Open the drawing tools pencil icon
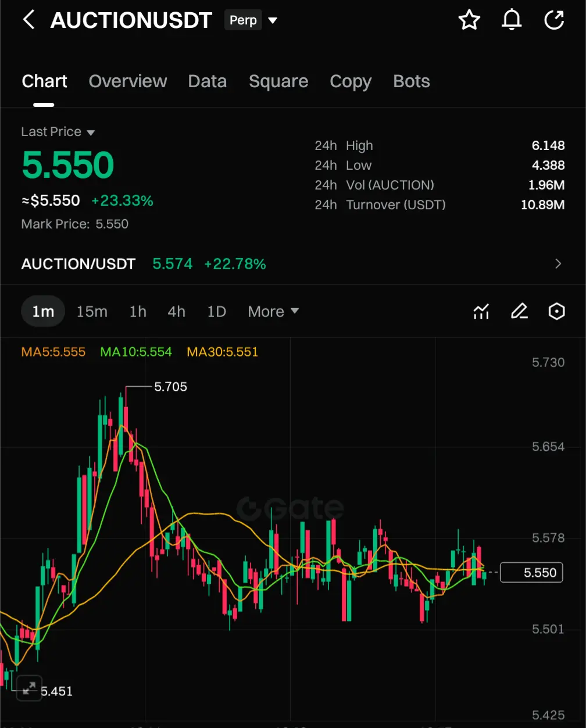Image resolution: width=586 pixels, height=728 pixels. (519, 312)
